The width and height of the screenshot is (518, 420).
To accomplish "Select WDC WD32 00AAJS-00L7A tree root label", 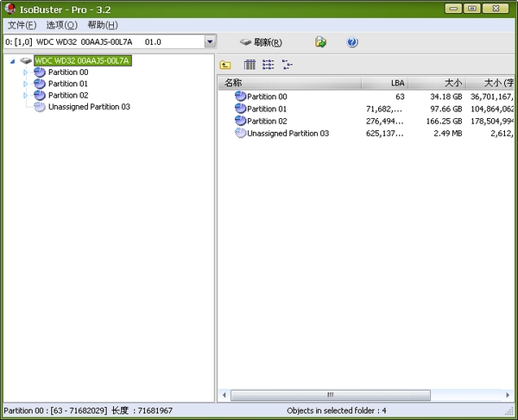I will pos(82,60).
